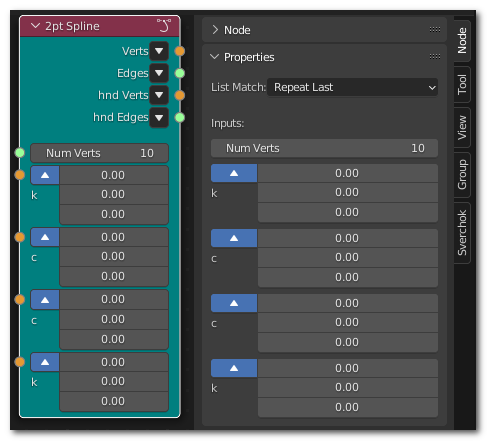Collapse first c vector in the node
Screen dimensions: 487x441
pos(45,237)
